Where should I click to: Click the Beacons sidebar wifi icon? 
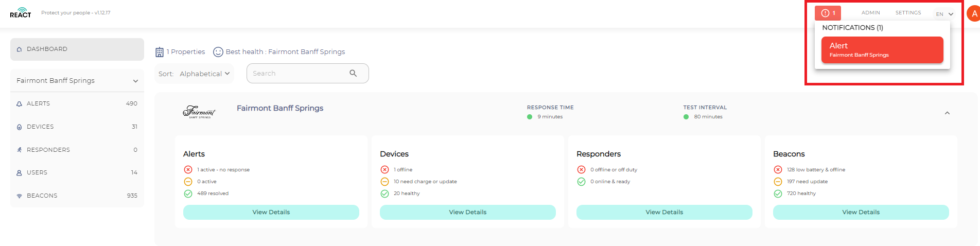click(x=19, y=196)
